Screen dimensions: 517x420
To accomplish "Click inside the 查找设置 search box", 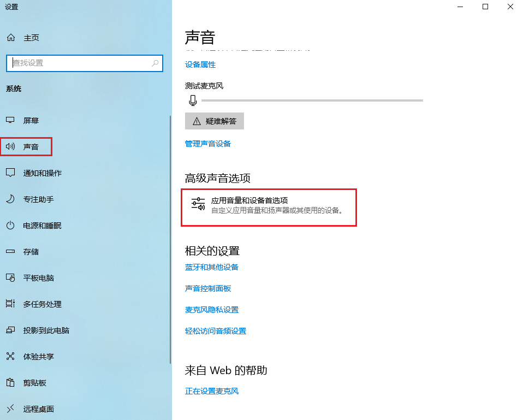I will (82, 63).
